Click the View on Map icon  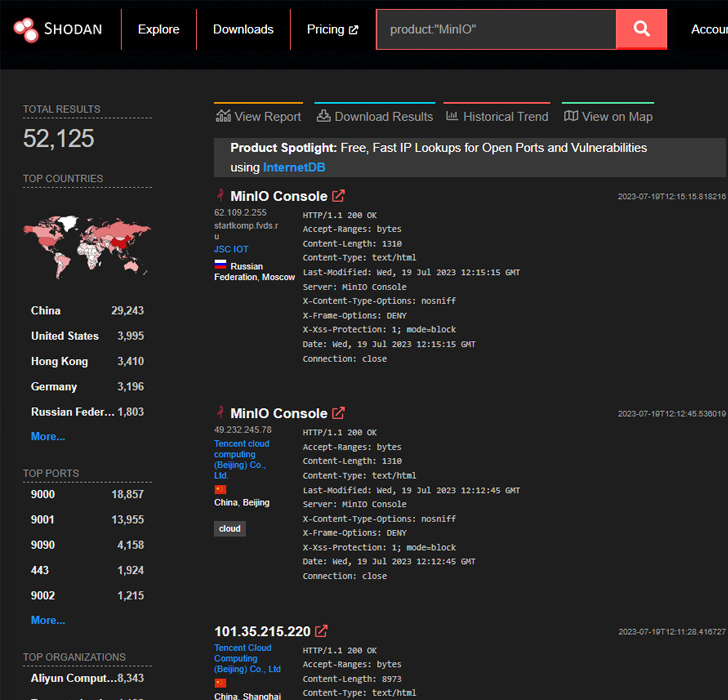point(571,116)
